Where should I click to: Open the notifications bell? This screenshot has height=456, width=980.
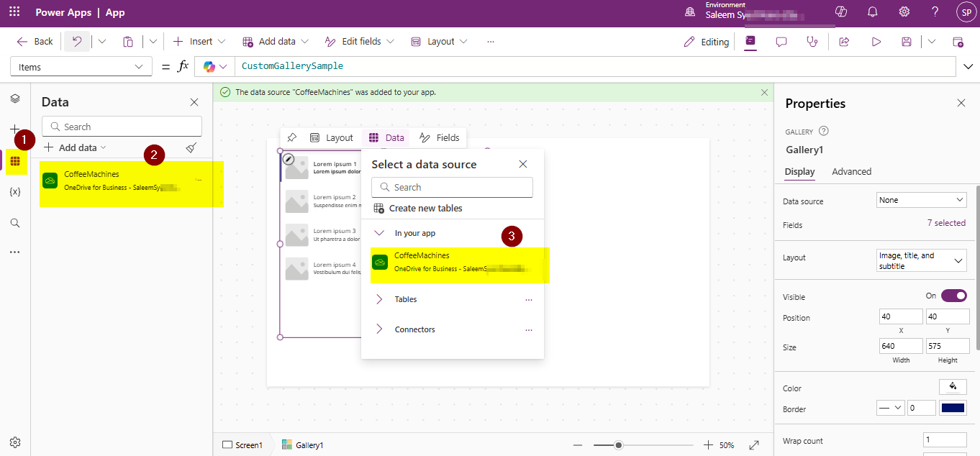(873, 12)
